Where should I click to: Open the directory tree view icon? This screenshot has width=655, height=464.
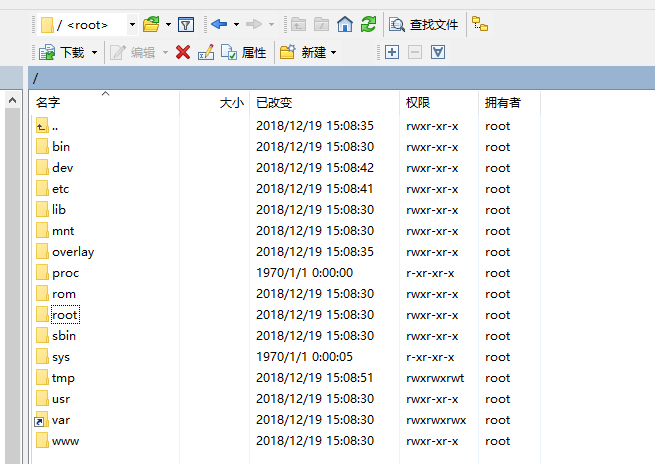(480, 24)
